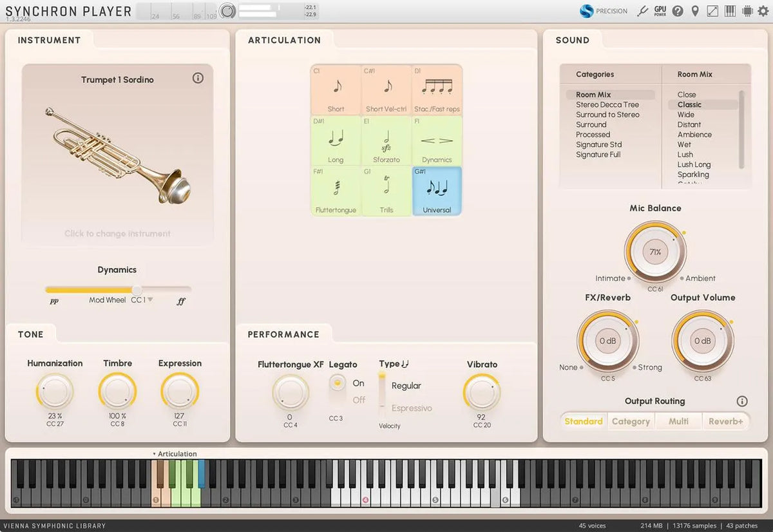Click the GPU Power icon

[x=660, y=11]
